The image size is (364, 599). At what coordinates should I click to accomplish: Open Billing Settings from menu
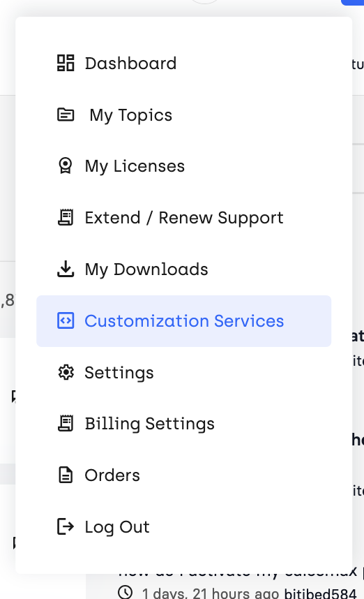pyautogui.click(x=184, y=424)
